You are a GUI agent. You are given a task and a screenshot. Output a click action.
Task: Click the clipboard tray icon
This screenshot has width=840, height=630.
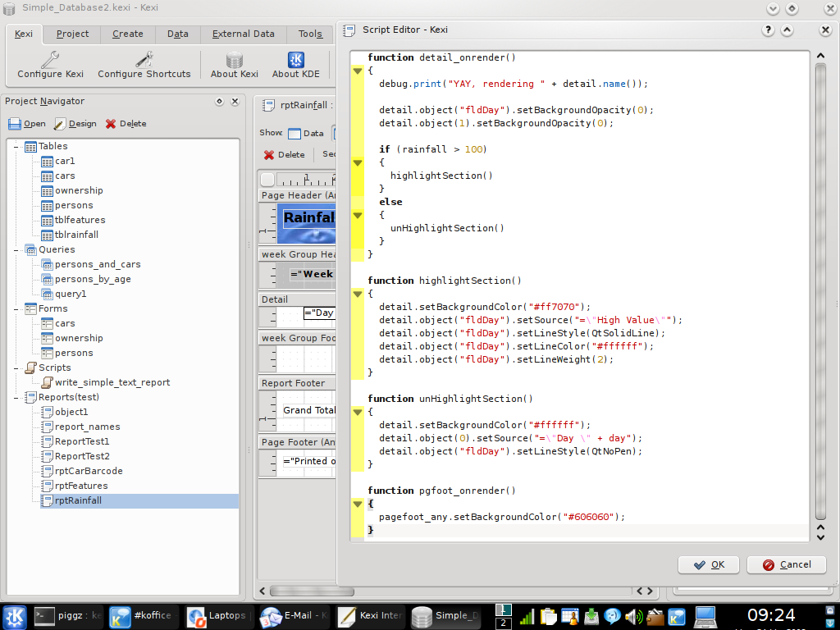coord(548,617)
